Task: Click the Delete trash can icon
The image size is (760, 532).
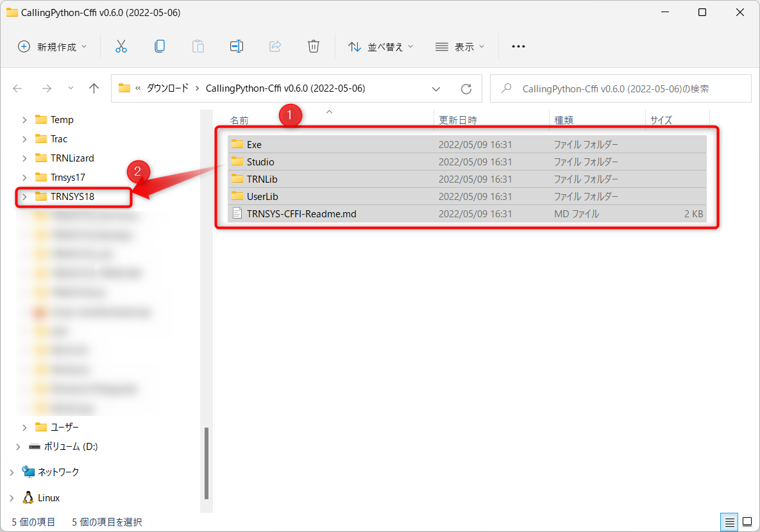Action: coord(313,46)
